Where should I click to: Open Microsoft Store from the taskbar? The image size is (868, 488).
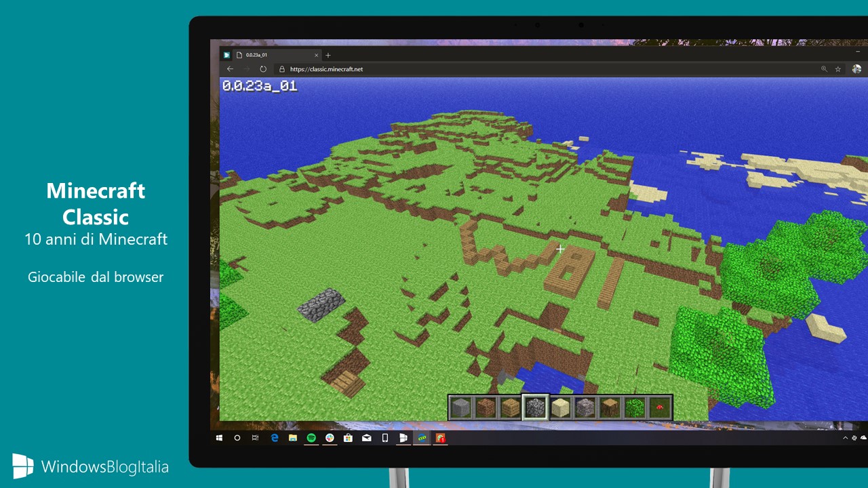pyautogui.click(x=348, y=438)
